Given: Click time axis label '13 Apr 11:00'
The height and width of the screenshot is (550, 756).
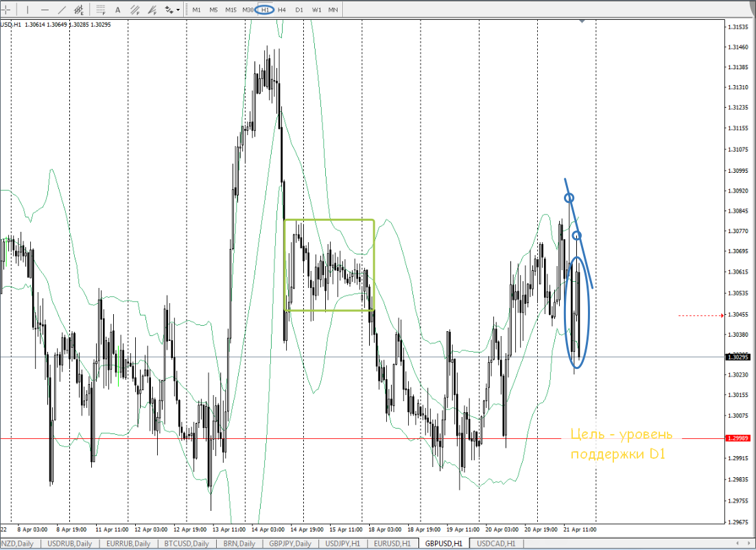Looking at the screenshot, I should coord(229,529).
